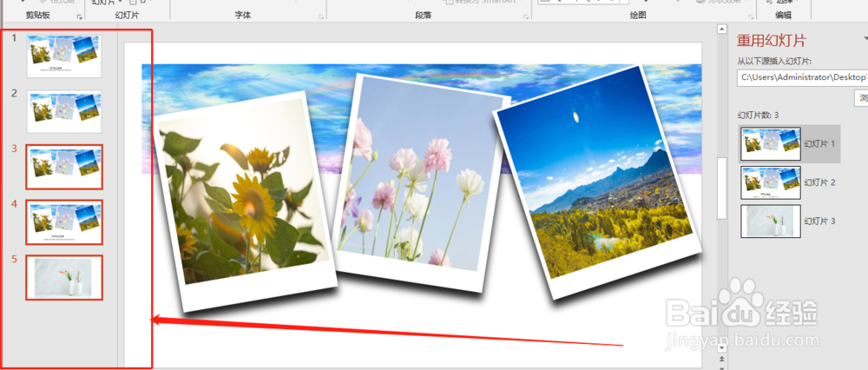This screenshot has width=868, height=370.
Task: Click the 编辑 group label in ribbon
Action: pos(783,16)
